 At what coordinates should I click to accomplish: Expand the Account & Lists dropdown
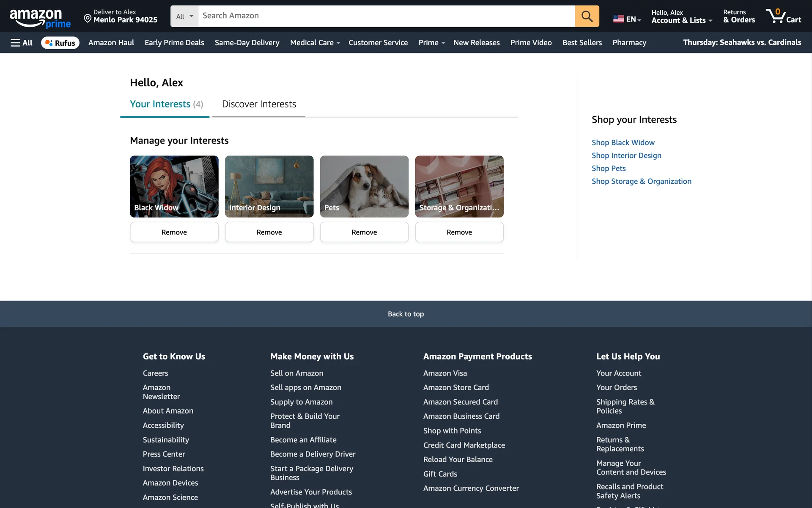pyautogui.click(x=681, y=16)
